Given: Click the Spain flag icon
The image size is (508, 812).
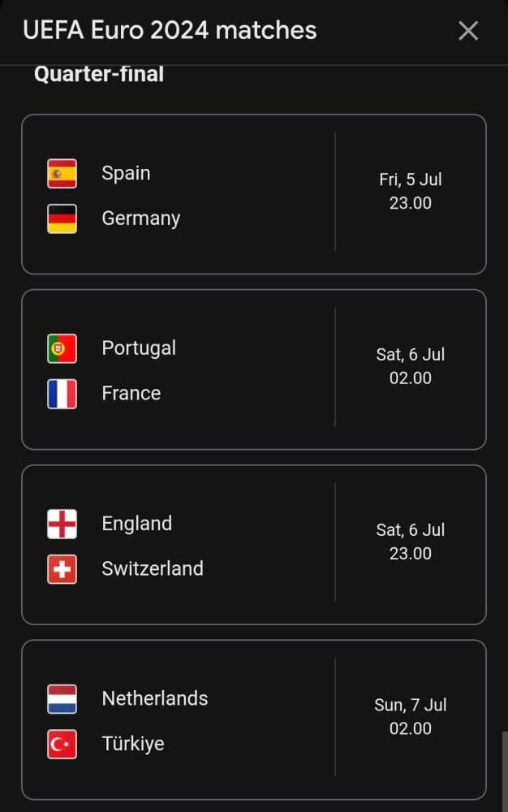Looking at the screenshot, I should [62, 173].
